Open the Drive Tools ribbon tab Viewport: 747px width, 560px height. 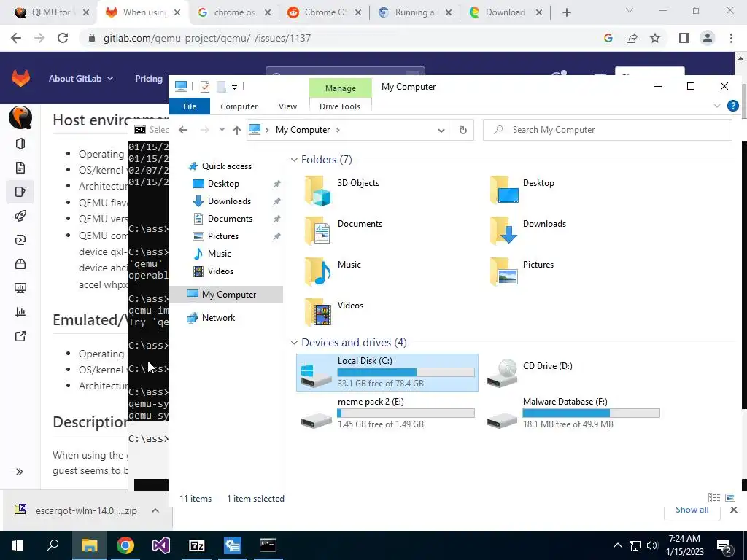(x=340, y=106)
